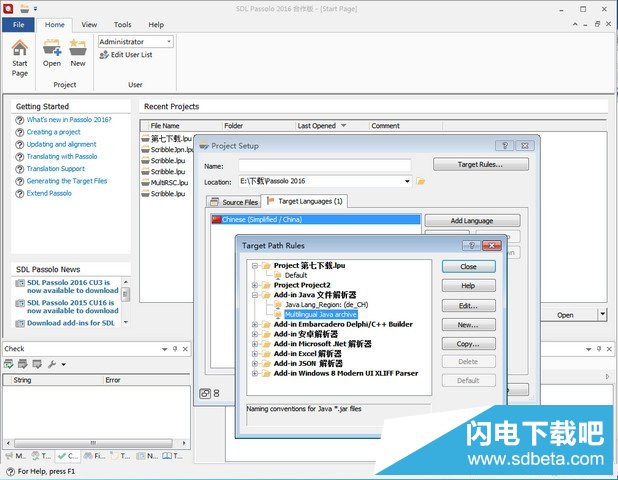Image resolution: width=618 pixels, height=480 pixels.
Task: Open the Tools ribbon tab
Action: (x=123, y=24)
